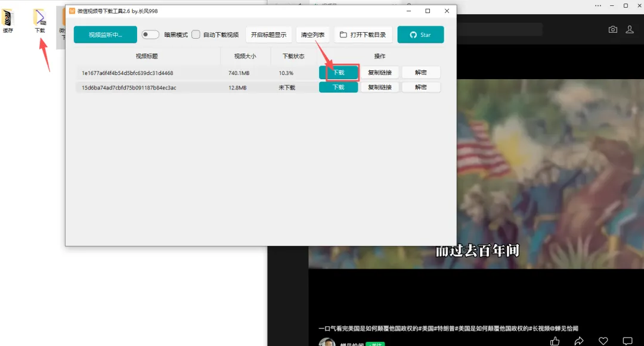644x346 pixels.
Task: Click the playing video frame
Action: 550,174
